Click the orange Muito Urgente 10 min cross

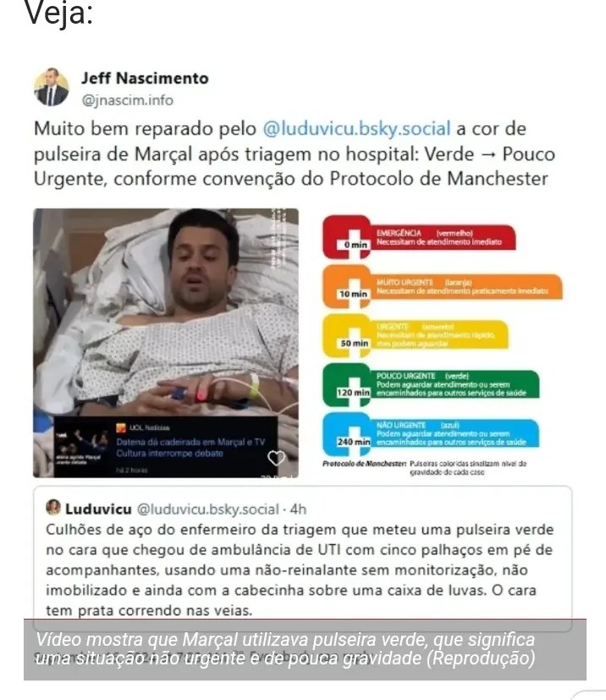pos(347,287)
